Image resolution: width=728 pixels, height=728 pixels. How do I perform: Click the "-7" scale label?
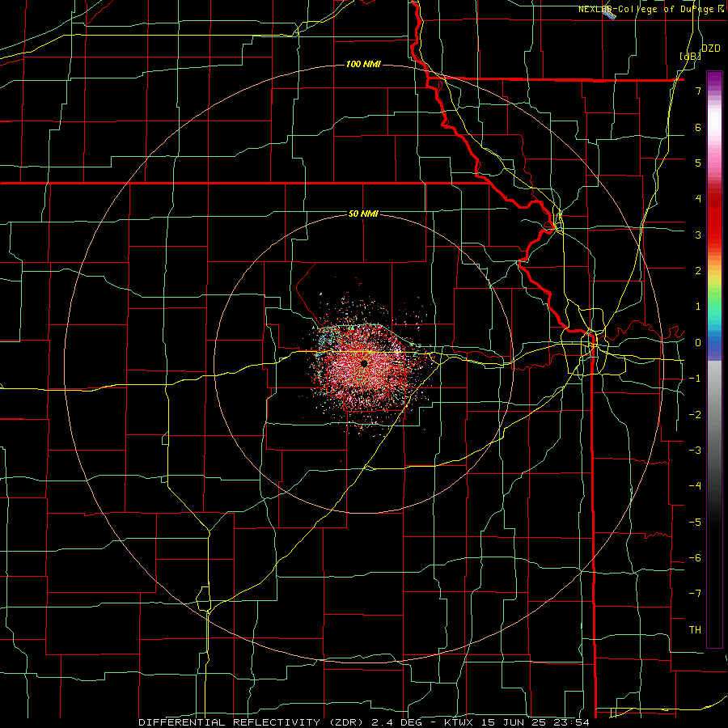[695, 594]
